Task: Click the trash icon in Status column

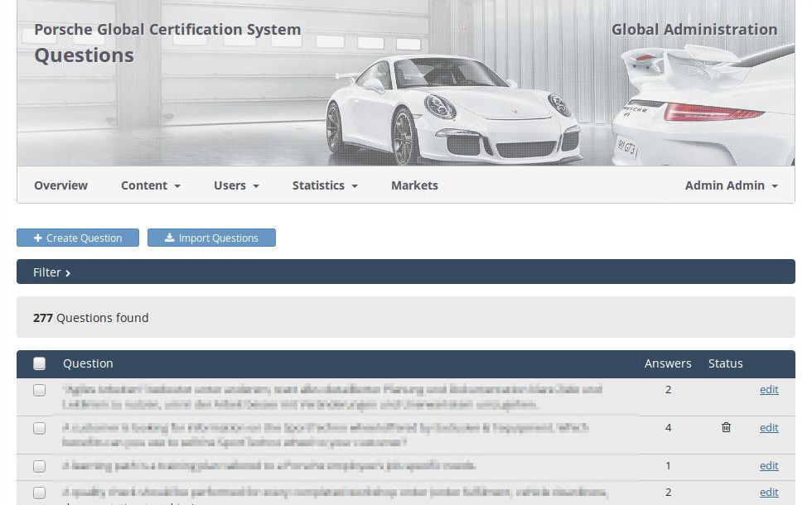Action: 726,427
